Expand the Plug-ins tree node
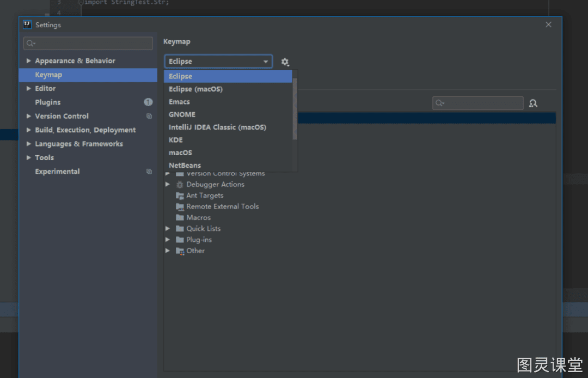588x378 pixels. tap(168, 240)
